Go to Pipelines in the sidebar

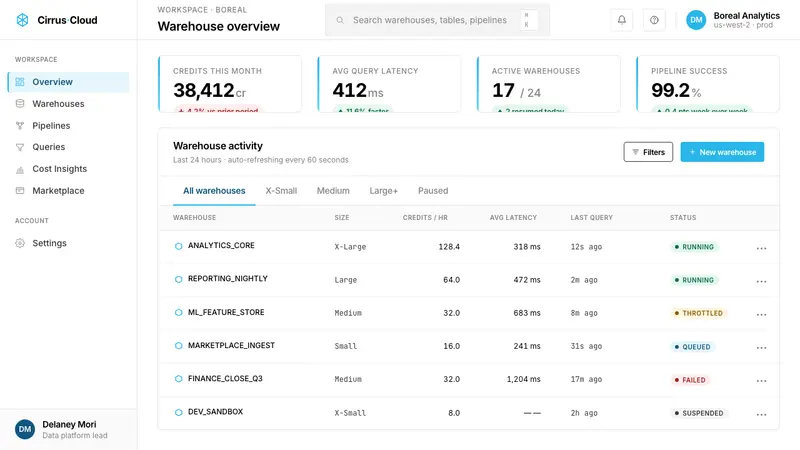coord(68,126)
